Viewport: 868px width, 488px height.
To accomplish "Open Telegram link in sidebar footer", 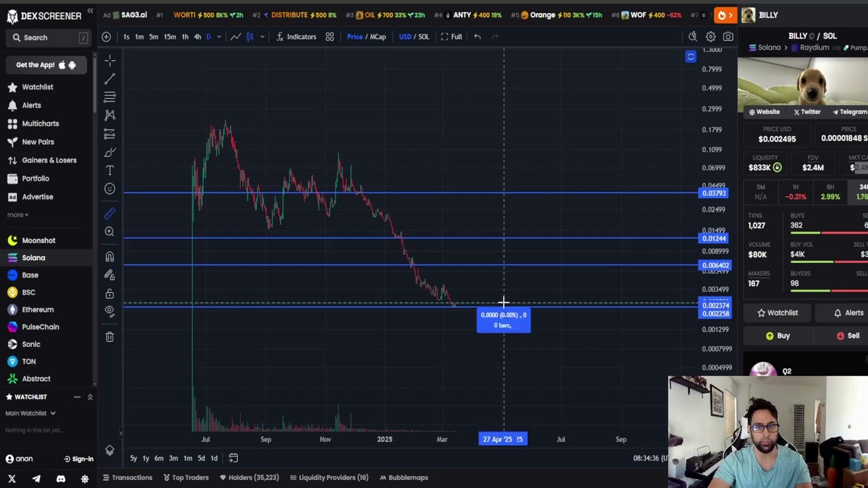I will point(36,479).
